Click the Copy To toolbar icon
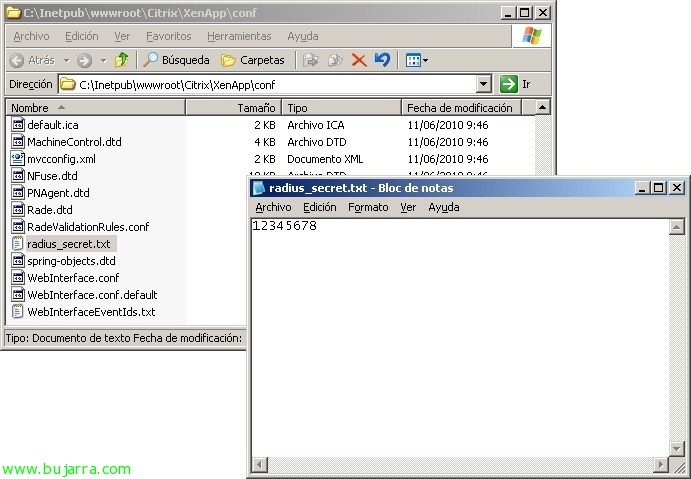 pos(335,60)
